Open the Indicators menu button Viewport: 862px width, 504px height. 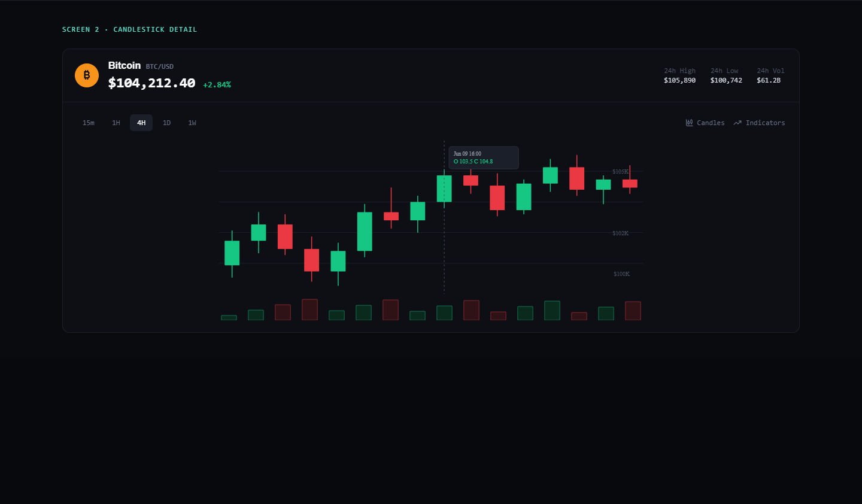pyautogui.click(x=759, y=123)
